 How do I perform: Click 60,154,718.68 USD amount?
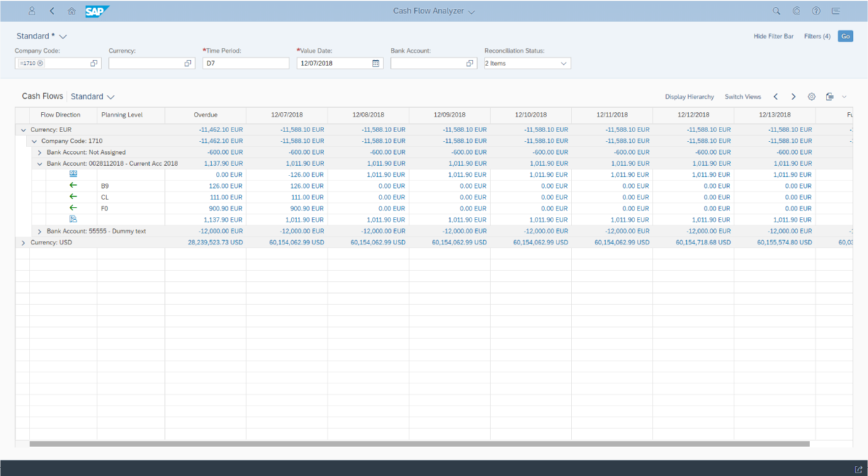point(703,243)
